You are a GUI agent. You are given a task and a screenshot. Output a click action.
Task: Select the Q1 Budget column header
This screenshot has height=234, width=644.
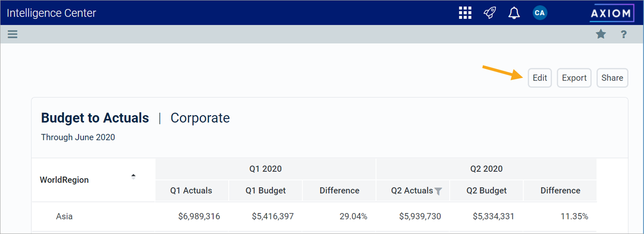coord(265,190)
